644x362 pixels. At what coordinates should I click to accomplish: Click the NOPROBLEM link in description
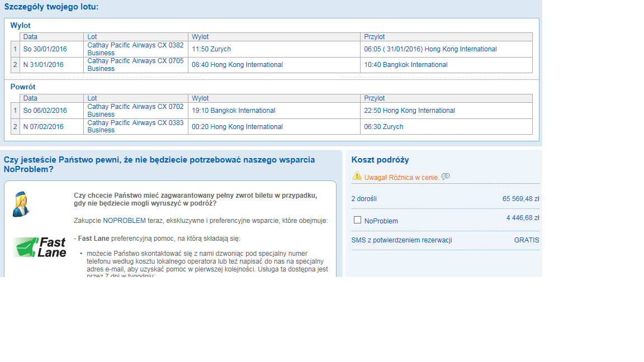point(124,221)
